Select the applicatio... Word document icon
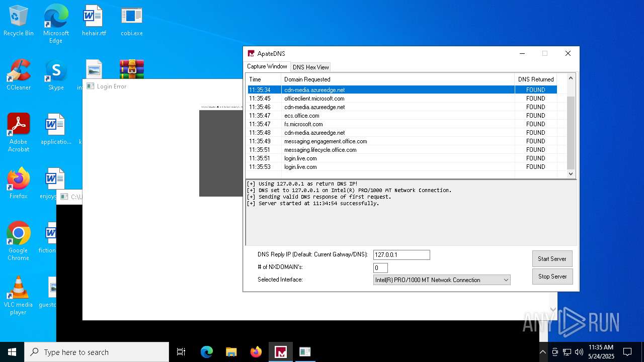 click(x=56, y=130)
